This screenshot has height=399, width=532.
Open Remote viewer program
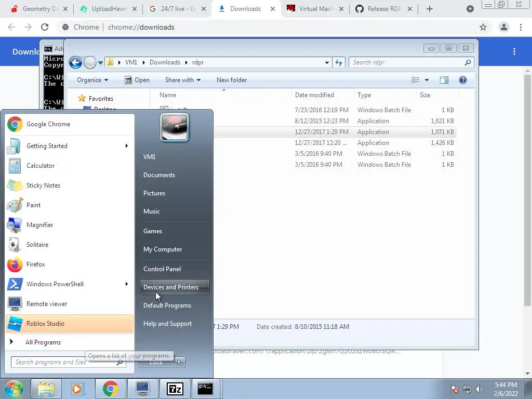coord(70,303)
